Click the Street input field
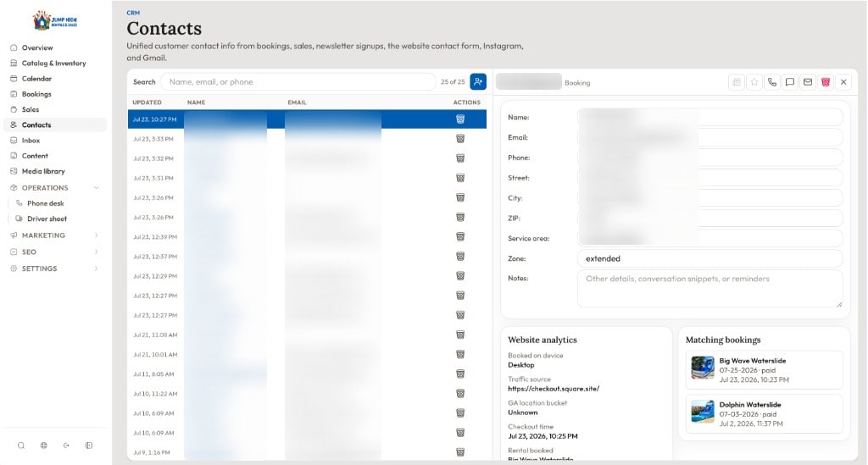 tap(710, 178)
